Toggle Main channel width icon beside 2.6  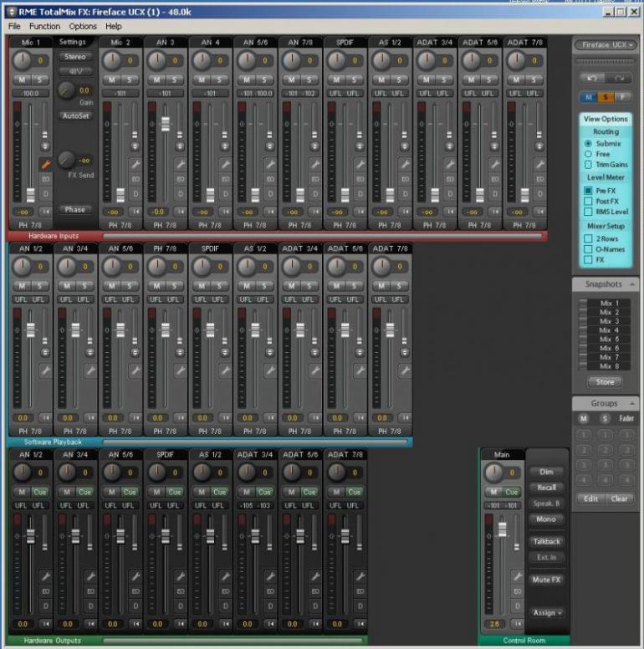(518, 624)
